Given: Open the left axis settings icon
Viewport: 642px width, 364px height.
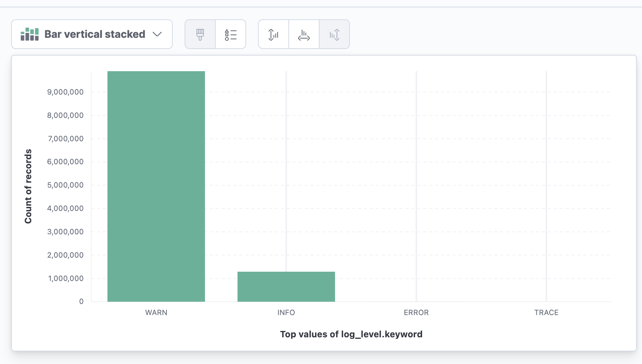Looking at the screenshot, I should 274,34.
